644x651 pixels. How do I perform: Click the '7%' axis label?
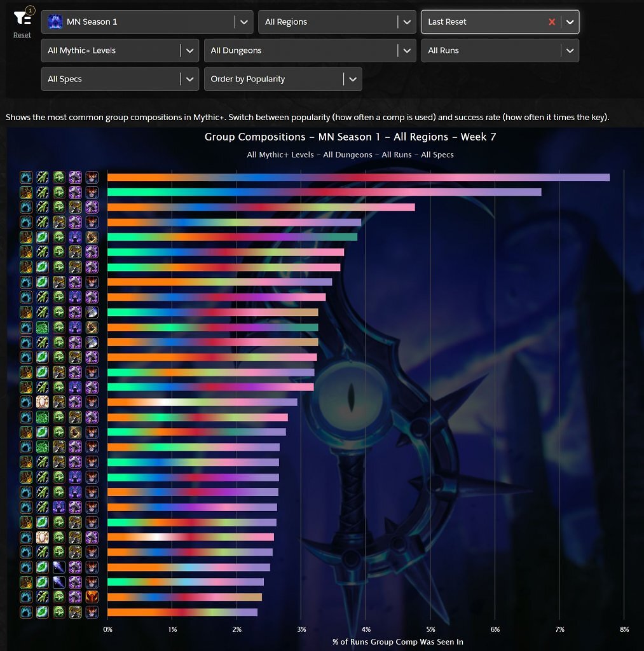tap(559, 629)
